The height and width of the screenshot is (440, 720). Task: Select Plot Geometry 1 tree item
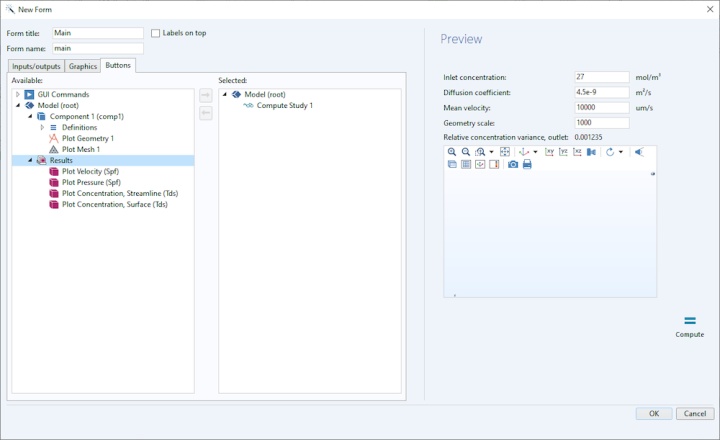[88, 139]
